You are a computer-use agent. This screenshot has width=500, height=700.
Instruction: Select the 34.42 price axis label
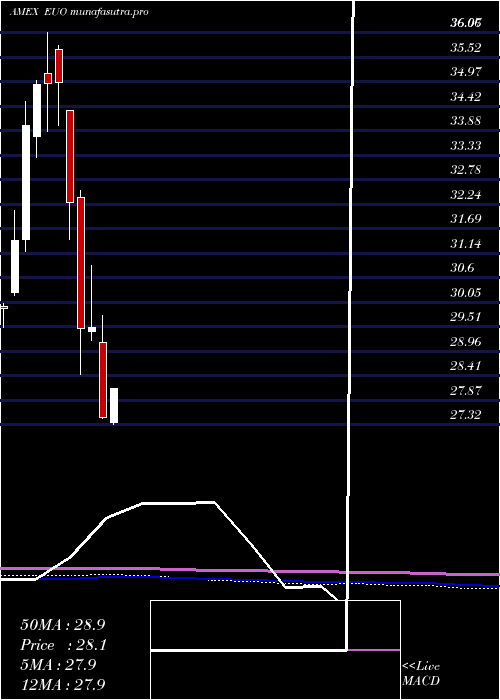pyautogui.click(x=466, y=96)
